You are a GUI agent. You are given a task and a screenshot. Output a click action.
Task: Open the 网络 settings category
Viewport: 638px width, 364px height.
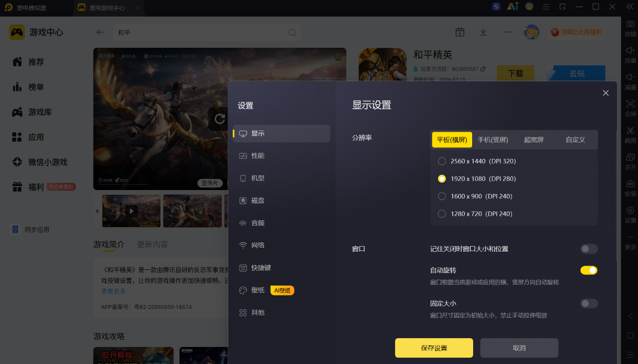click(281, 246)
